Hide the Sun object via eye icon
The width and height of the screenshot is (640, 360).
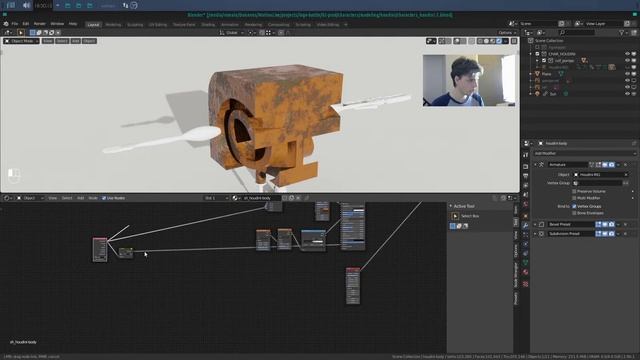[627, 94]
